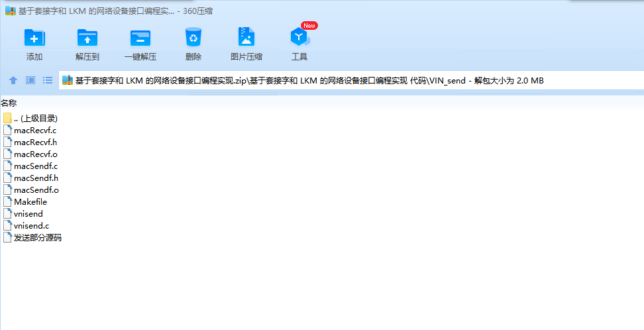Click the file icon beside macRecvf.o
The height and width of the screenshot is (330, 644).
[7, 154]
